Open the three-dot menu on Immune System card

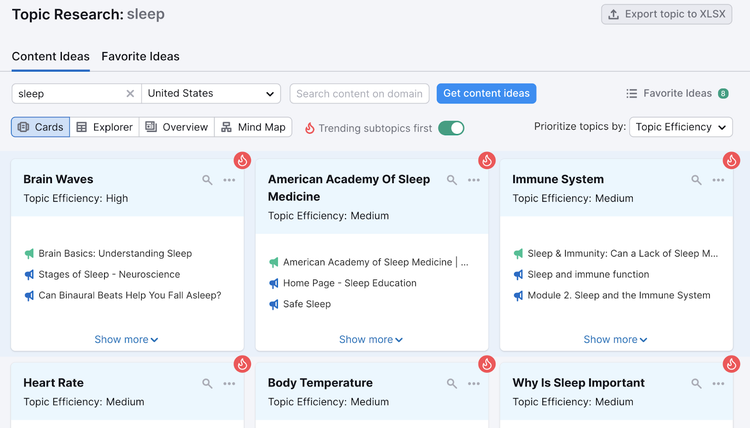tap(718, 180)
